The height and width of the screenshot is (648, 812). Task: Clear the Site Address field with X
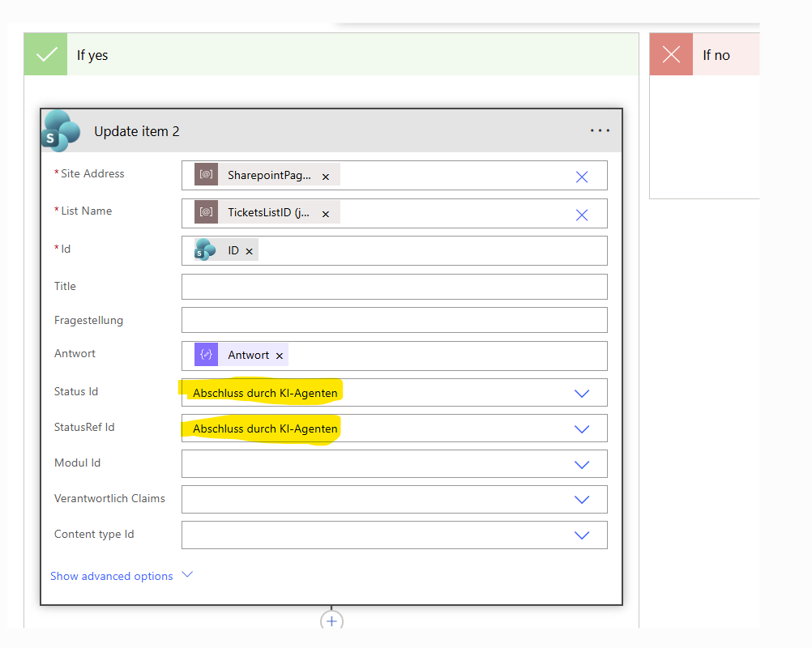pos(581,177)
